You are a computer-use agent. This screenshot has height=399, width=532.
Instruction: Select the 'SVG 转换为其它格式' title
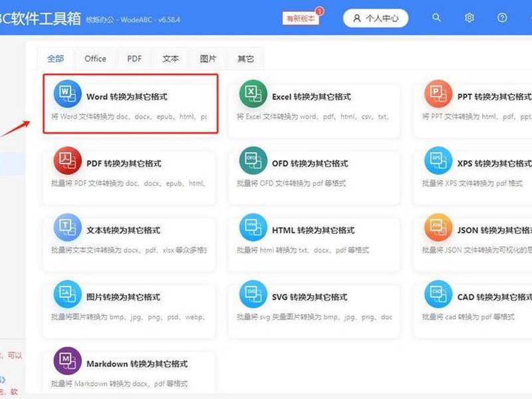click(x=310, y=297)
